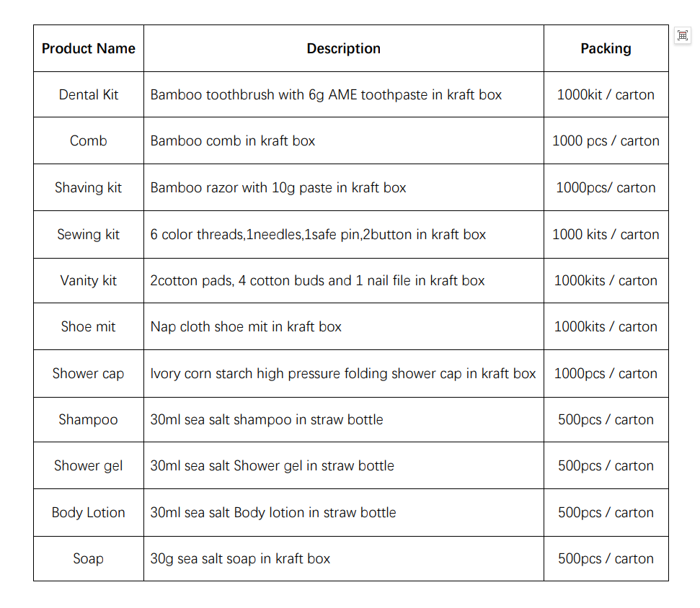
Task: Click the Ivory corn starch shower cap description
Action: [343, 373]
